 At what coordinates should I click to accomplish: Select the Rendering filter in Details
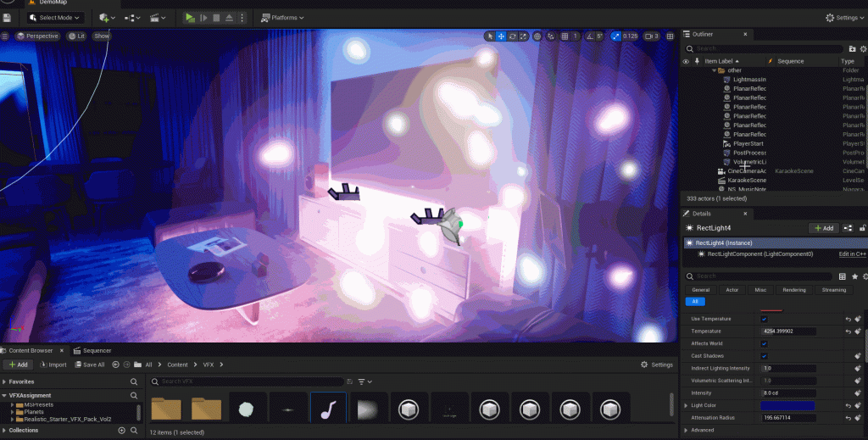pyautogui.click(x=794, y=290)
